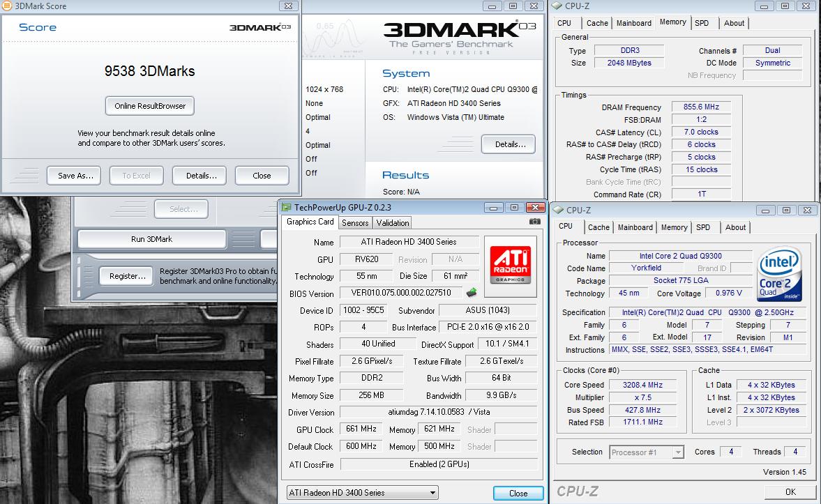Image resolution: width=821 pixels, height=504 pixels.
Task: Click the Subvendor ASUS (1043) value
Action: point(488,310)
